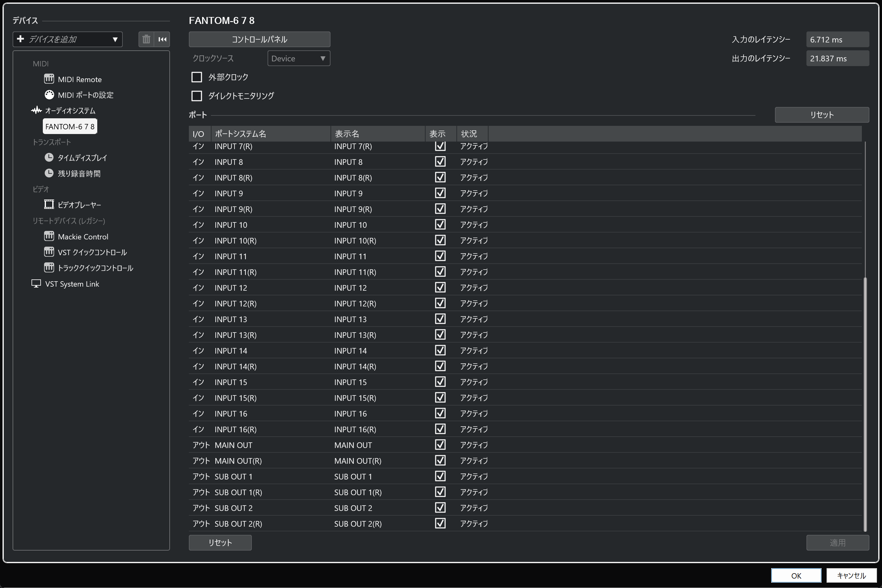The image size is (882, 588).
Task: Open the コントロールパネル button
Action: (x=259, y=39)
